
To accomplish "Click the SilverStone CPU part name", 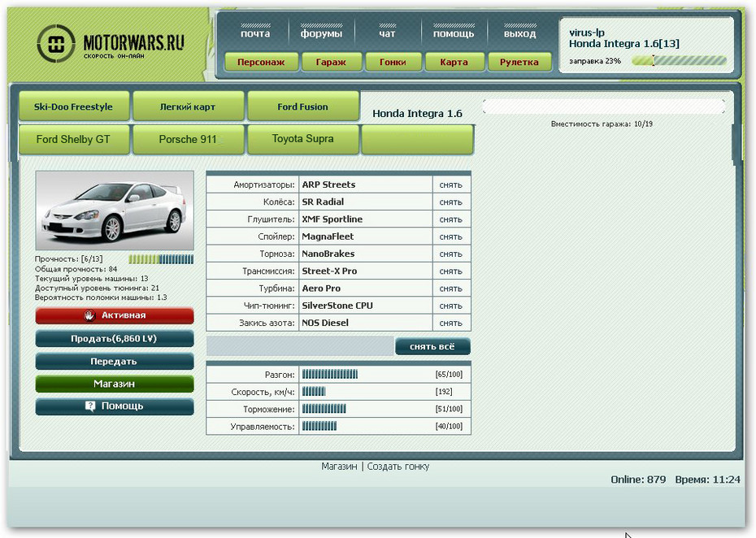I will (337, 306).
